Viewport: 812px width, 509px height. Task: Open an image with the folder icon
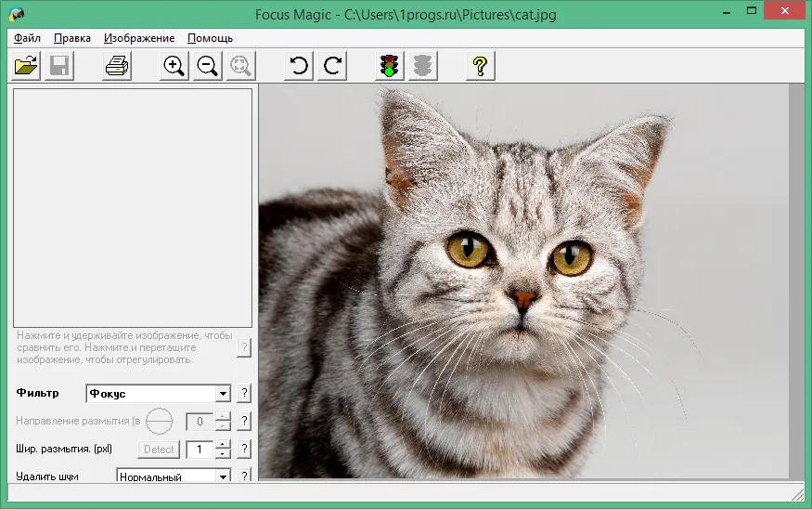tap(26, 66)
